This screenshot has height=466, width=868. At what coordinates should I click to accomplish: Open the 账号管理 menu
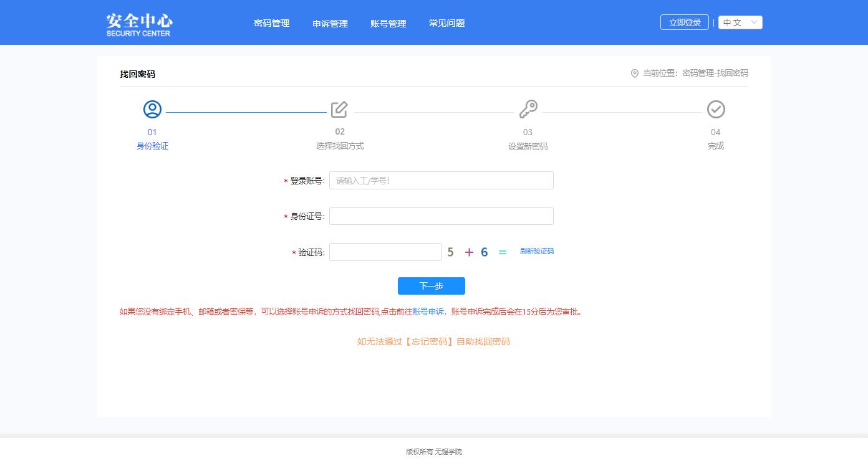click(388, 24)
